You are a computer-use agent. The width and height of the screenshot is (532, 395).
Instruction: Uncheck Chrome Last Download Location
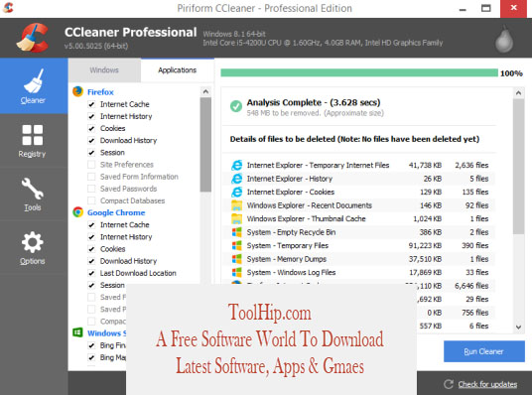91,273
